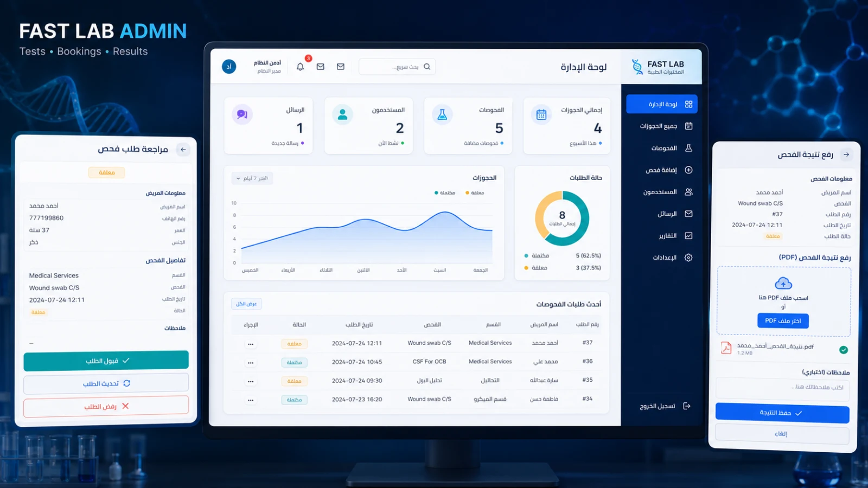Open the three-dot actions for request #34
Viewport: 868px width, 488px height.
[x=251, y=400]
